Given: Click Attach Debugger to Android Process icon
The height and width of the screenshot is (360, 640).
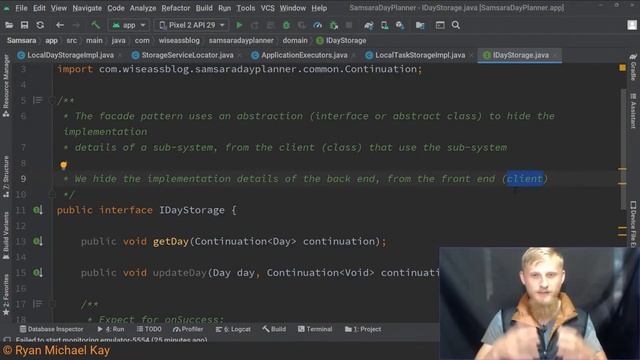Looking at the screenshot, I should point(333,25).
